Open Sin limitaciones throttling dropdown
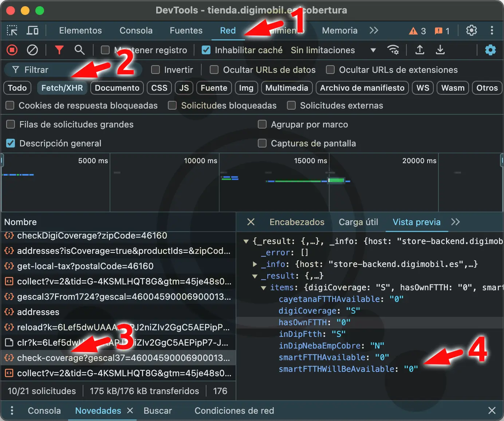 point(333,50)
